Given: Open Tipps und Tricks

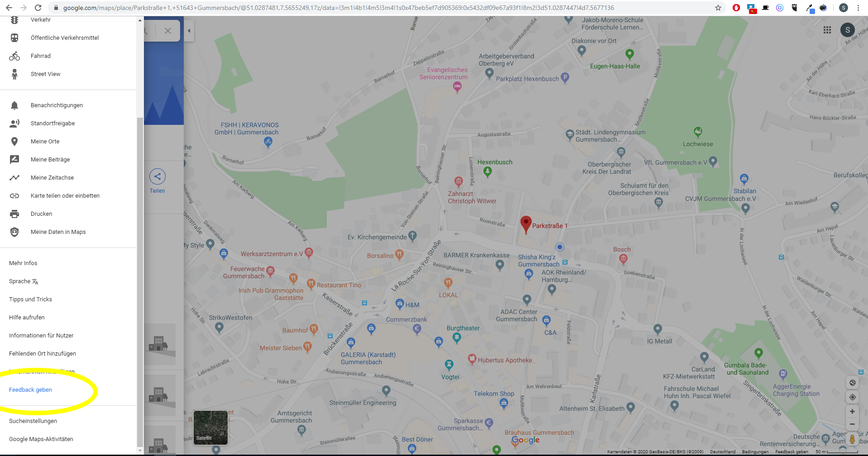Looking at the screenshot, I should click(30, 299).
